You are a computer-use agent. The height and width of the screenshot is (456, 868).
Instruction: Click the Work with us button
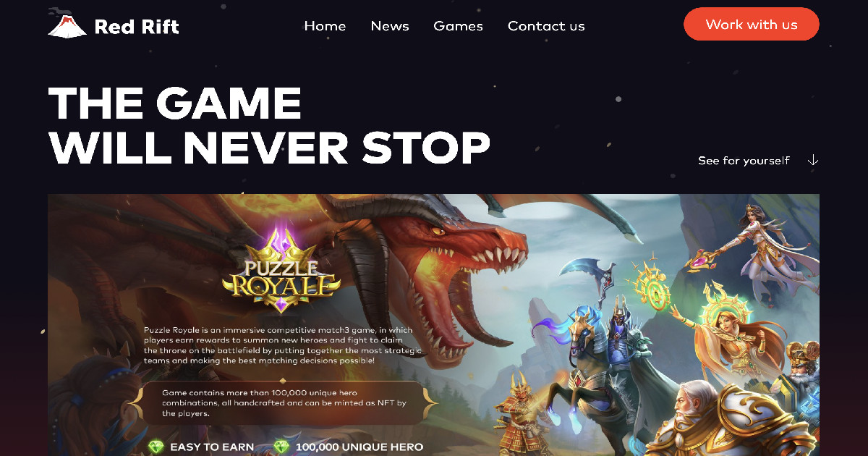[752, 25]
